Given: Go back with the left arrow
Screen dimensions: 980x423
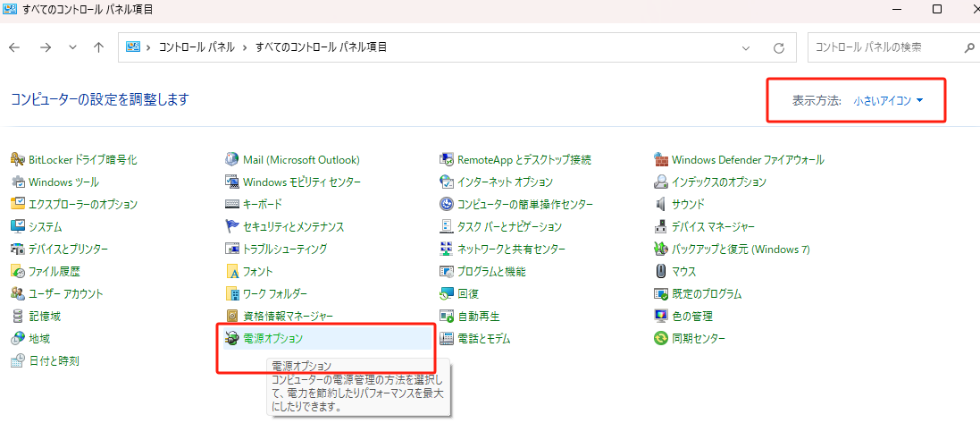Looking at the screenshot, I should [x=14, y=47].
